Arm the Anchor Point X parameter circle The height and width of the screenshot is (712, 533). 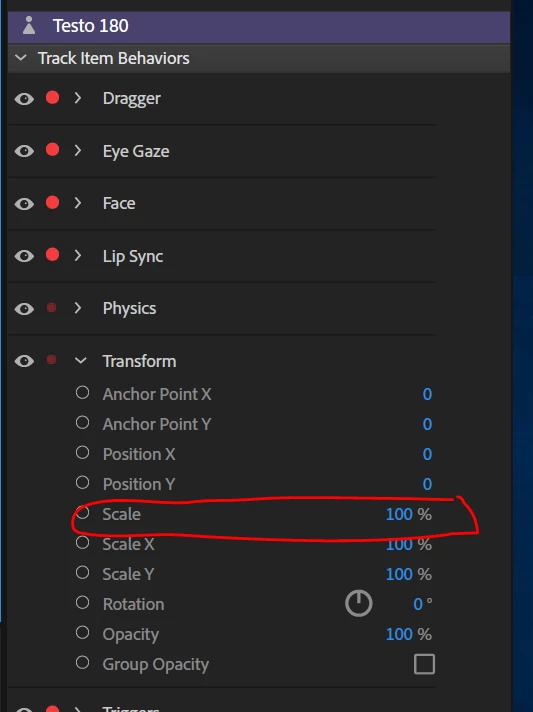(x=82, y=392)
